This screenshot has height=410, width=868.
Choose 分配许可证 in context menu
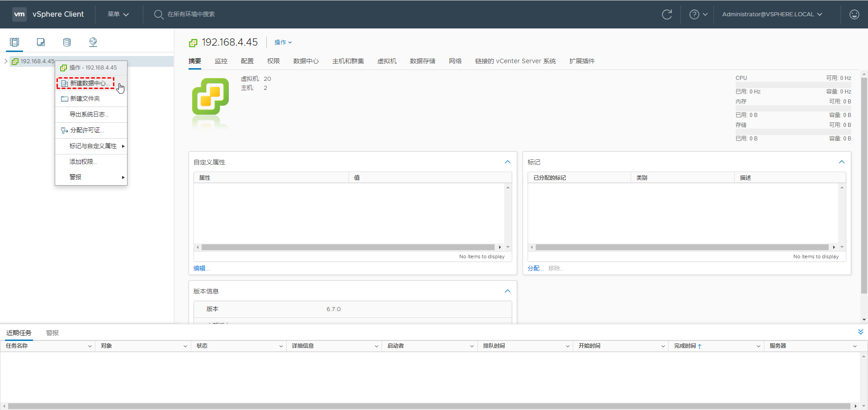87,130
